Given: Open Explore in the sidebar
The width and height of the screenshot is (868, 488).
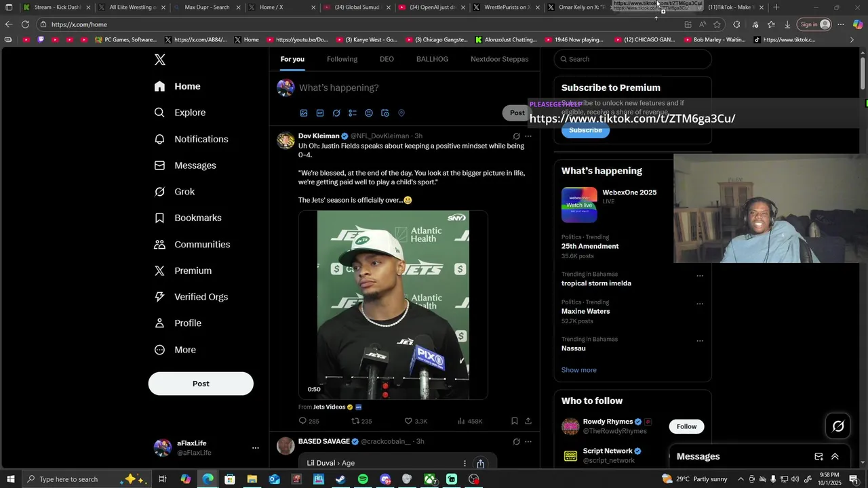Looking at the screenshot, I should tap(180, 113).
